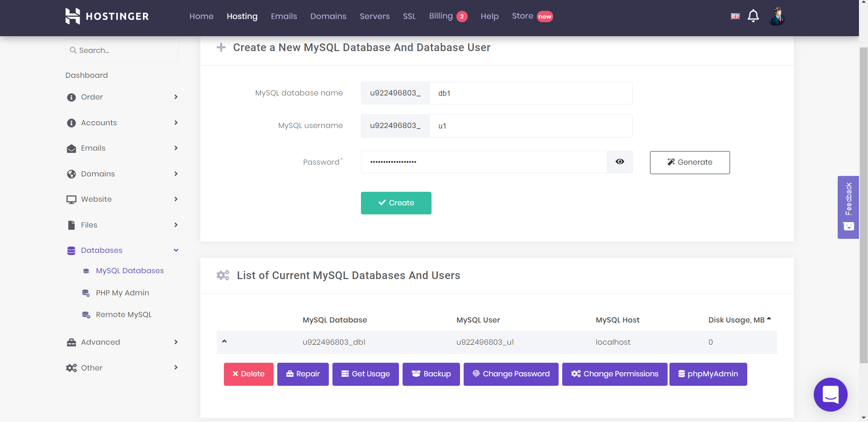Collapse the Databases menu chevron

(176, 251)
